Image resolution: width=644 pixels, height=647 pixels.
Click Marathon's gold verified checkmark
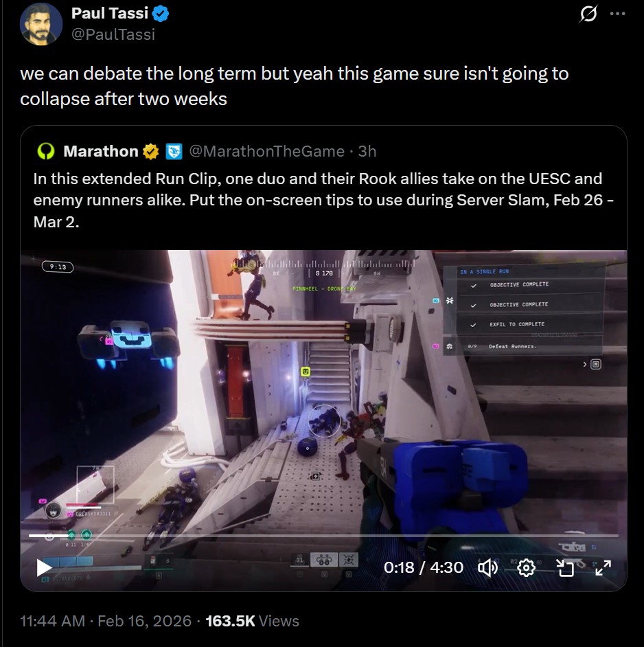[x=151, y=151]
